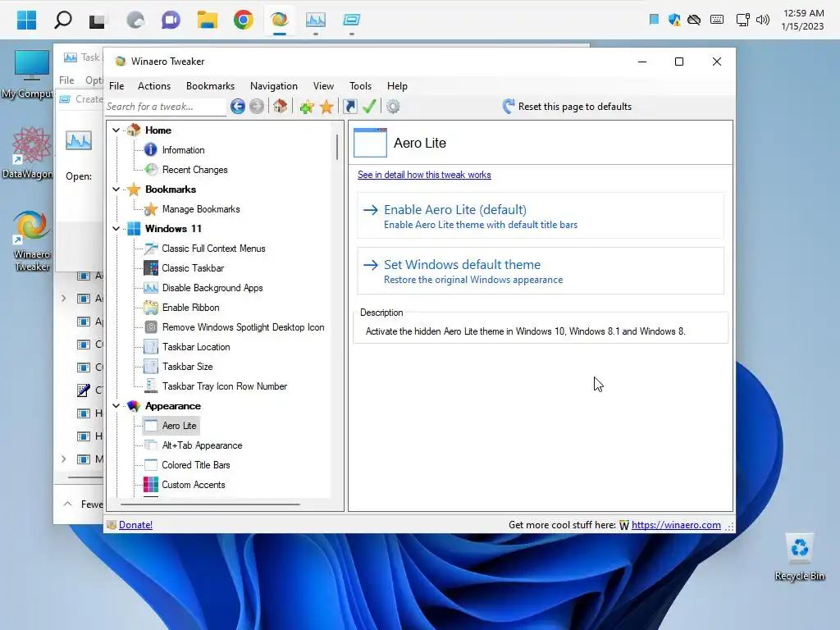This screenshot has height=630, width=840.
Task: Open the Tools menu
Action: click(x=360, y=86)
